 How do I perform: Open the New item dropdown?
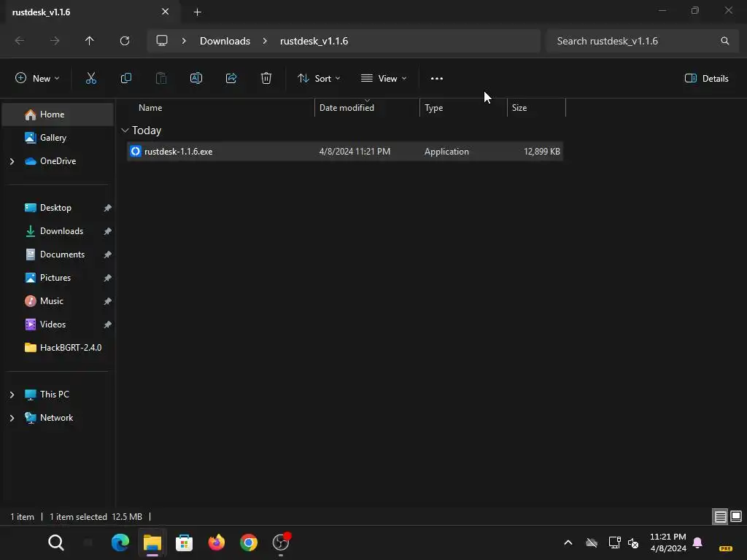tap(38, 79)
